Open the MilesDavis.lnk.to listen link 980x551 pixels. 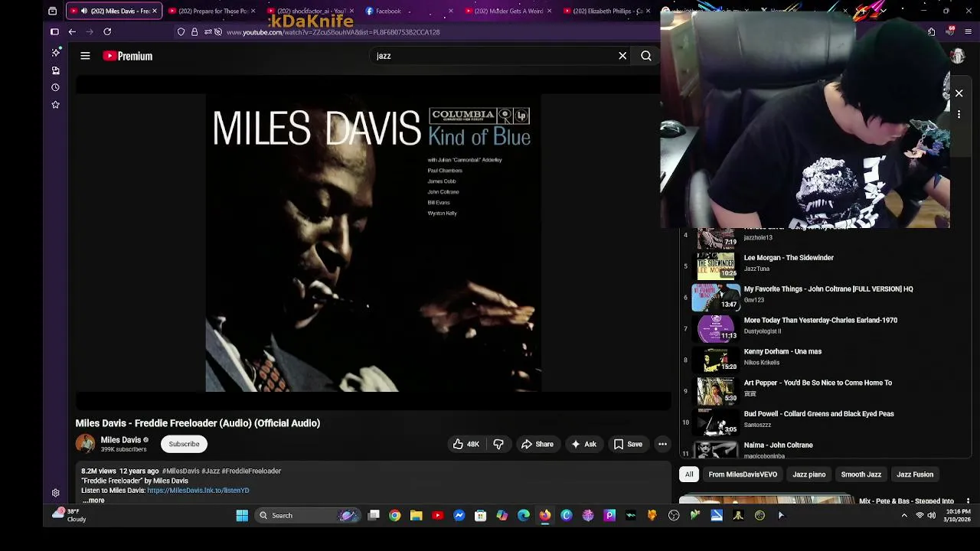(198, 491)
